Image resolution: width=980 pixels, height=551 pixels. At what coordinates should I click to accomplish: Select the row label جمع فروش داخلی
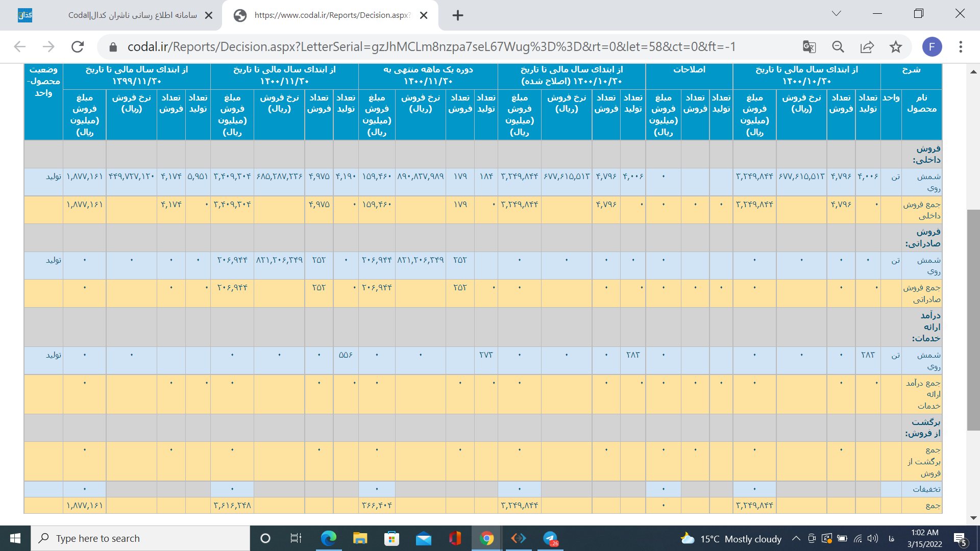(922, 210)
